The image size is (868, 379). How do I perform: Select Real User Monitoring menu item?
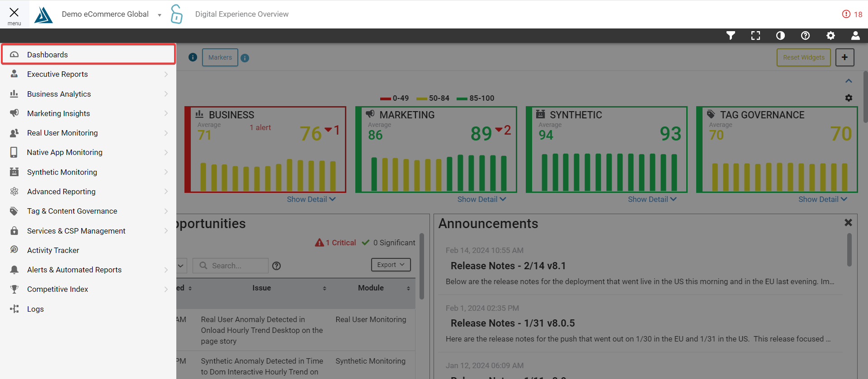pos(62,133)
